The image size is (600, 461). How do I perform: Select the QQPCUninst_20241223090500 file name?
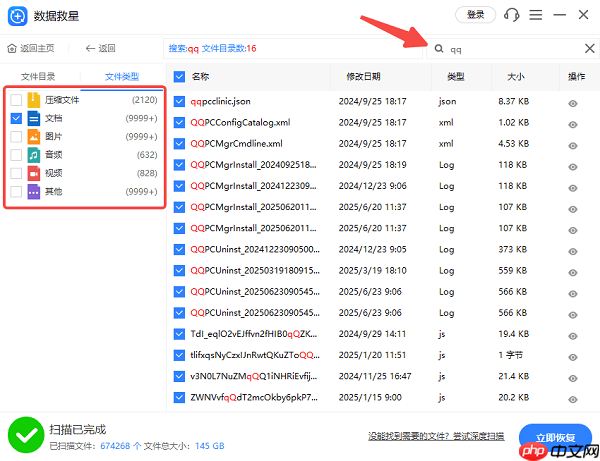(255, 249)
